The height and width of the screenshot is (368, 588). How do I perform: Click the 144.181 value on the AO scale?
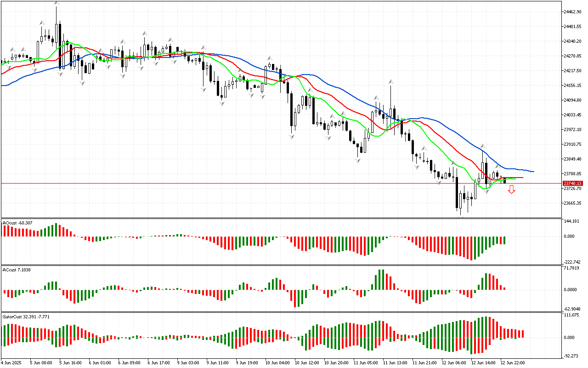[x=572, y=222]
